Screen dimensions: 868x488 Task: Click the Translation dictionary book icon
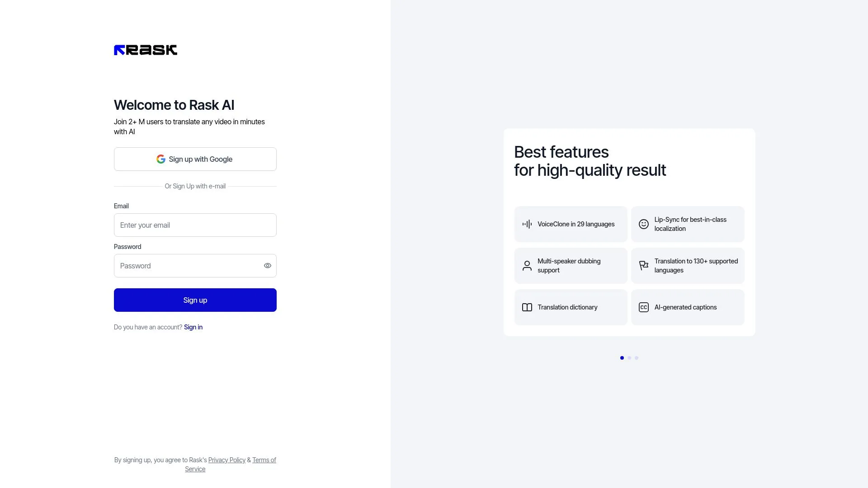click(x=527, y=307)
